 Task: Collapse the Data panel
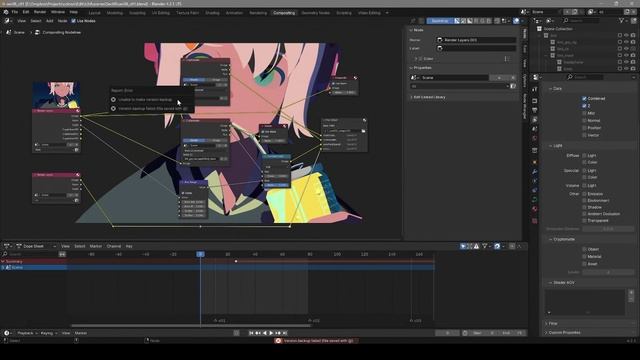pyautogui.click(x=555, y=89)
